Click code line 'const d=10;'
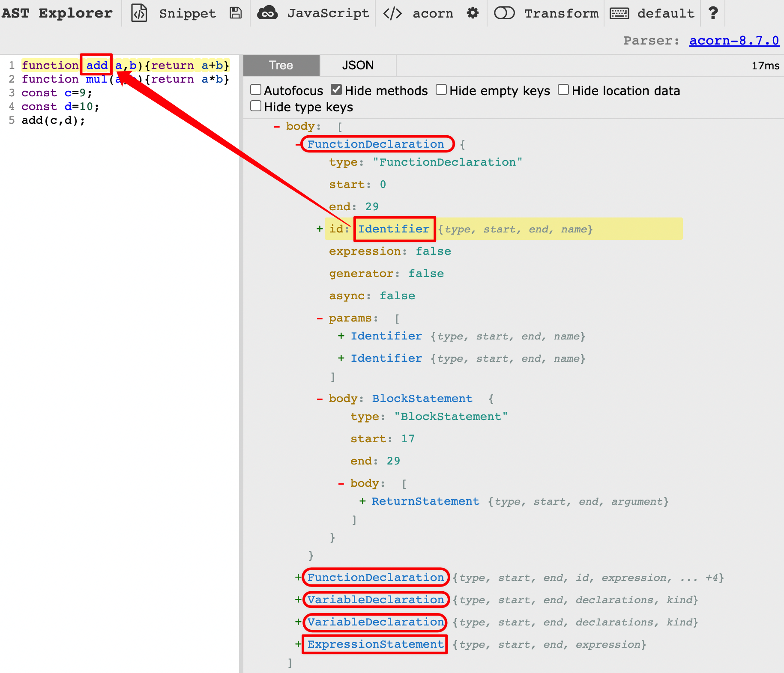 pyautogui.click(x=60, y=107)
